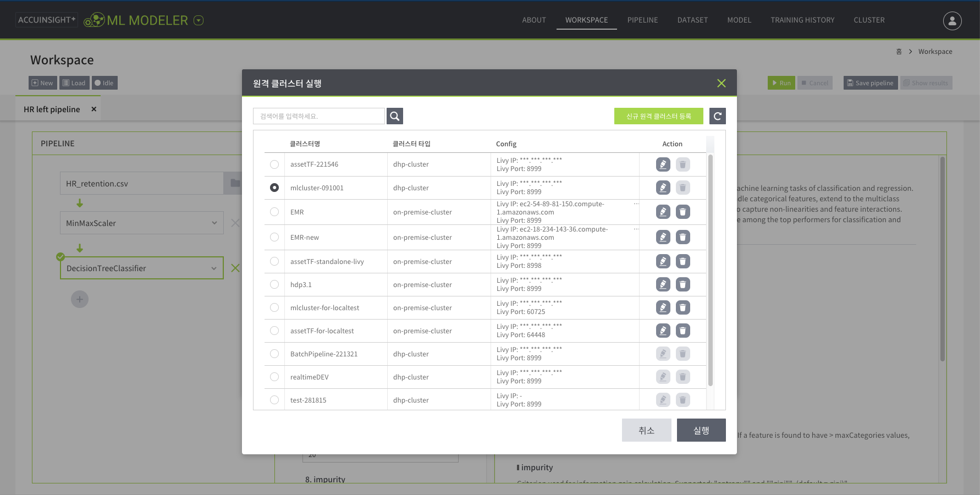Click the New pipeline button
Viewport: 980px width, 495px height.
coord(43,83)
